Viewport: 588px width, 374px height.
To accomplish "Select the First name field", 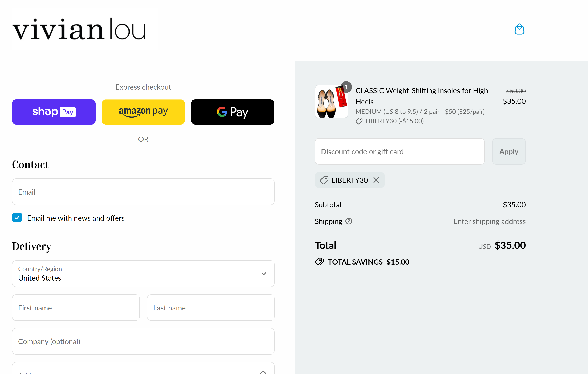I will [x=76, y=308].
